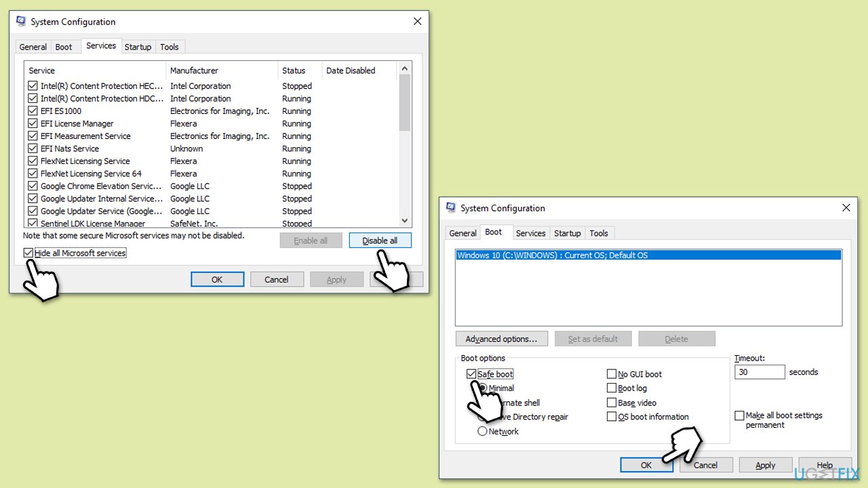Check the Boot log option
Screen dimensions: 868x488
(612, 388)
